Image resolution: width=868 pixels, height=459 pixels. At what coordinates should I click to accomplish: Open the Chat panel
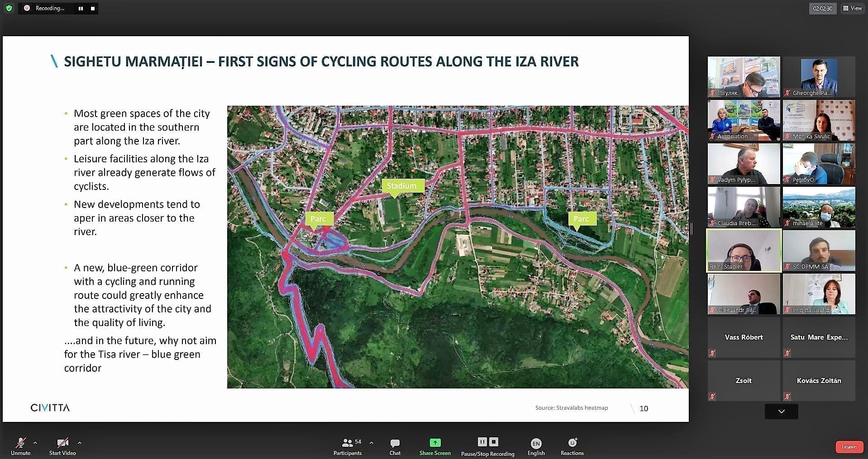coord(395,446)
